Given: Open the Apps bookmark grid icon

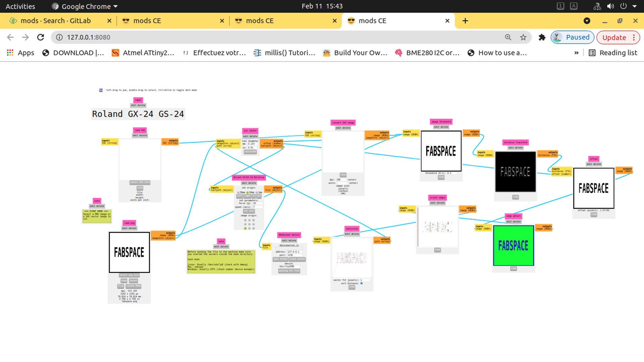Looking at the screenshot, I should 10,53.
